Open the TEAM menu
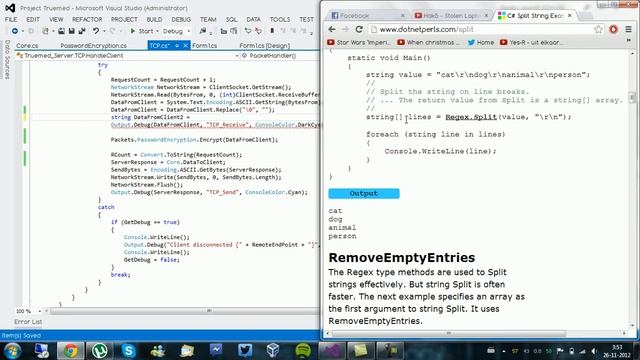Viewport: 640px width, 360px height. coord(208,20)
